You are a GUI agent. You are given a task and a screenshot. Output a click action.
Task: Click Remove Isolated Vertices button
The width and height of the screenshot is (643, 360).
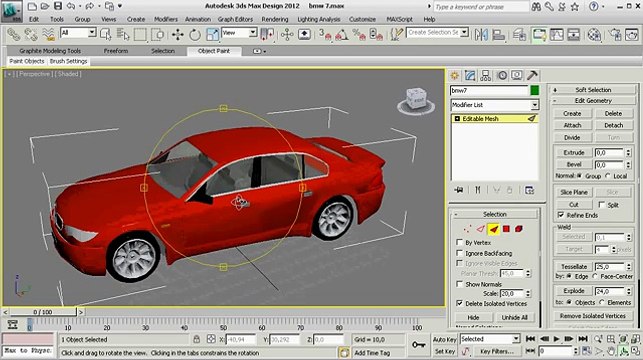coord(593,316)
